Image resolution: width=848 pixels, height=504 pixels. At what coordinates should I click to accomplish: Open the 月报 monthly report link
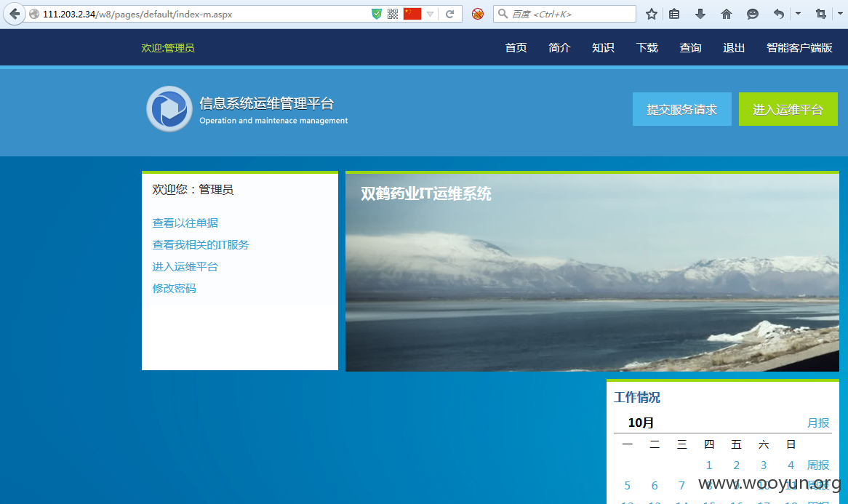pyautogui.click(x=818, y=423)
